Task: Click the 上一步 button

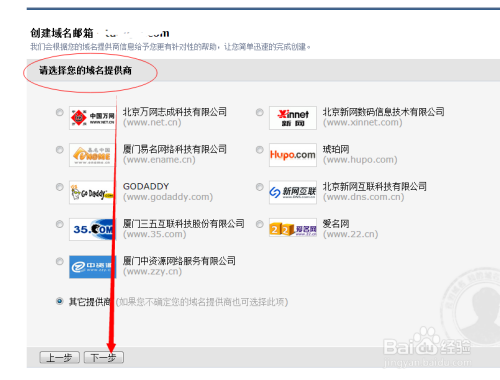Action: click(x=60, y=358)
